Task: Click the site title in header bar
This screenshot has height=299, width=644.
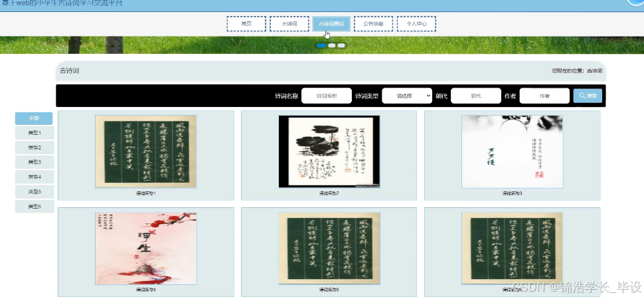Action: (x=62, y=4)
